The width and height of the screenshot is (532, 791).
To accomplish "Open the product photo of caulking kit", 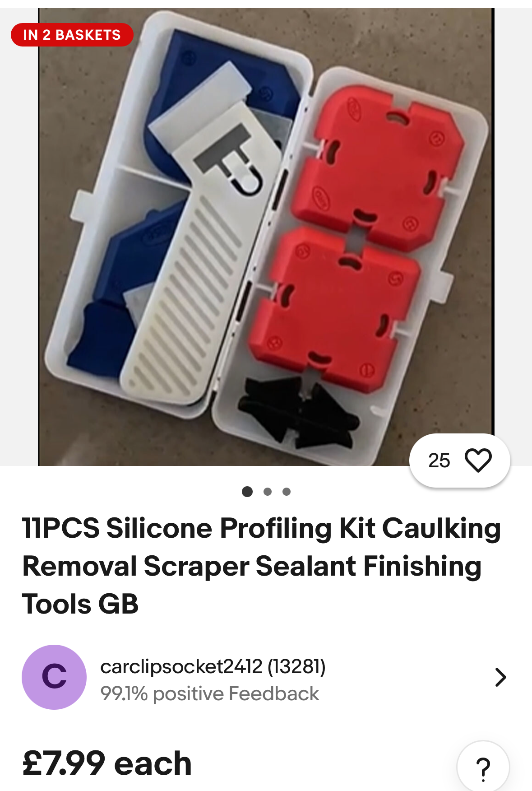I will (x=266, y=237).
